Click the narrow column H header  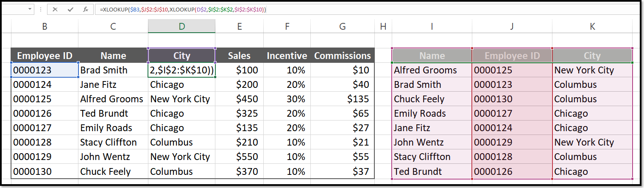[x=383, y=26]
